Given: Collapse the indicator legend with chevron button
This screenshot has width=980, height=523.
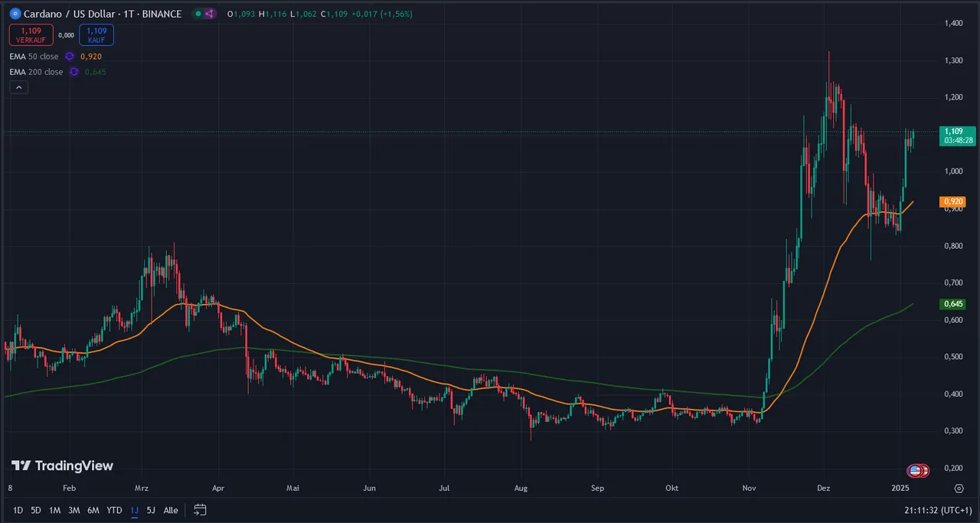Looking at the screenshot, I should [x=19, y=87].
